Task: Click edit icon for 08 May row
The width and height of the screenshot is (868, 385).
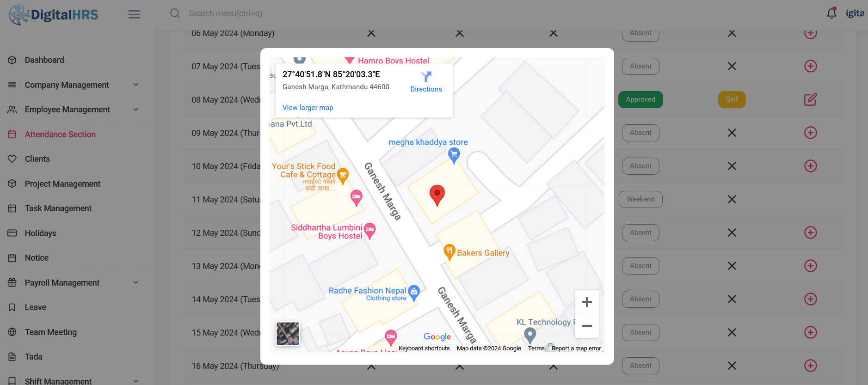Action: coord(810,99)
